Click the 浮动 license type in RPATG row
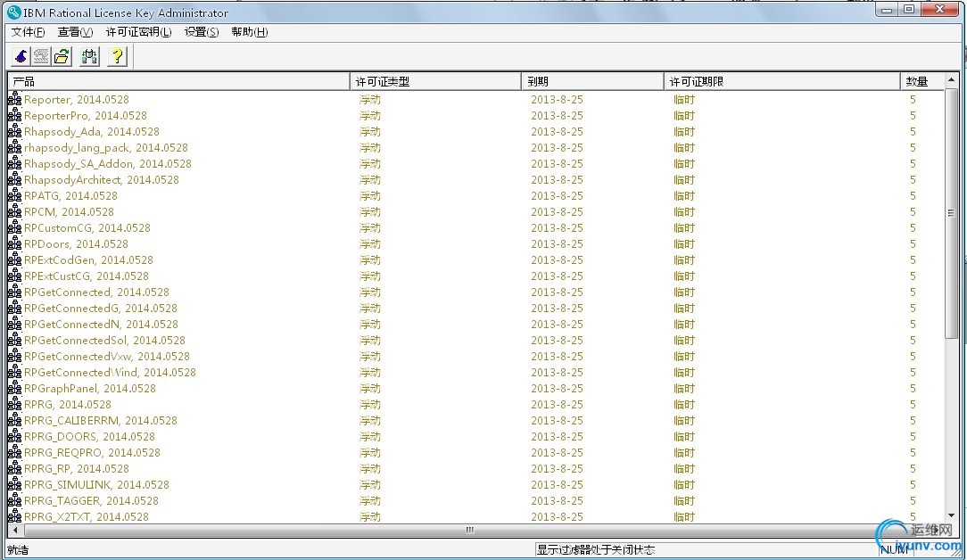The image size is (967, 560). click(370, 195)
